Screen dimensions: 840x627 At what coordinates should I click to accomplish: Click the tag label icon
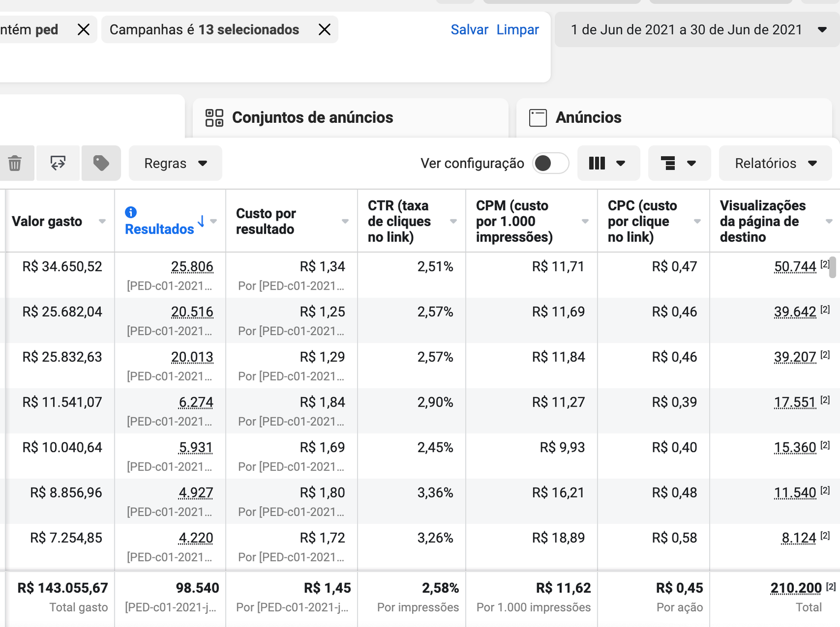pos(101,163)
